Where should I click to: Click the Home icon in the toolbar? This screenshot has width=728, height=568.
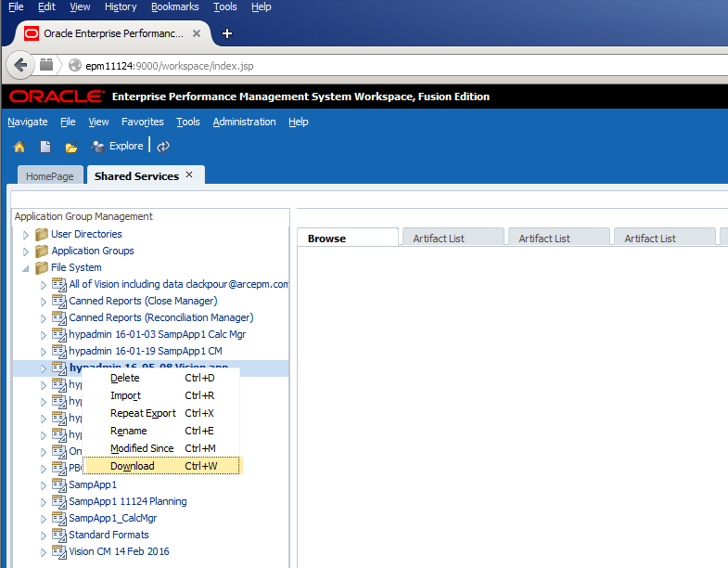[x=19, y=147]
